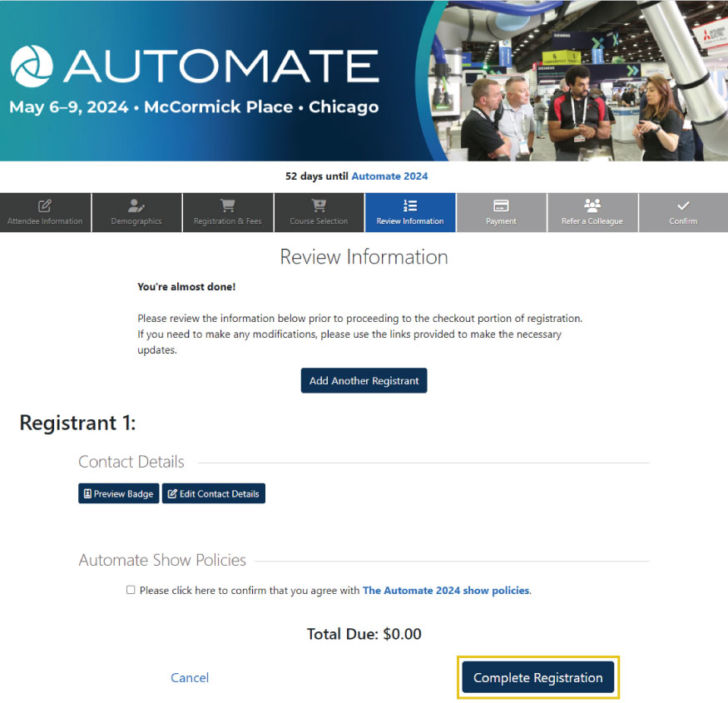Viewport: 728px width, 703px height.
Task: Click the Review Information list icon
Action: [410, 205]
